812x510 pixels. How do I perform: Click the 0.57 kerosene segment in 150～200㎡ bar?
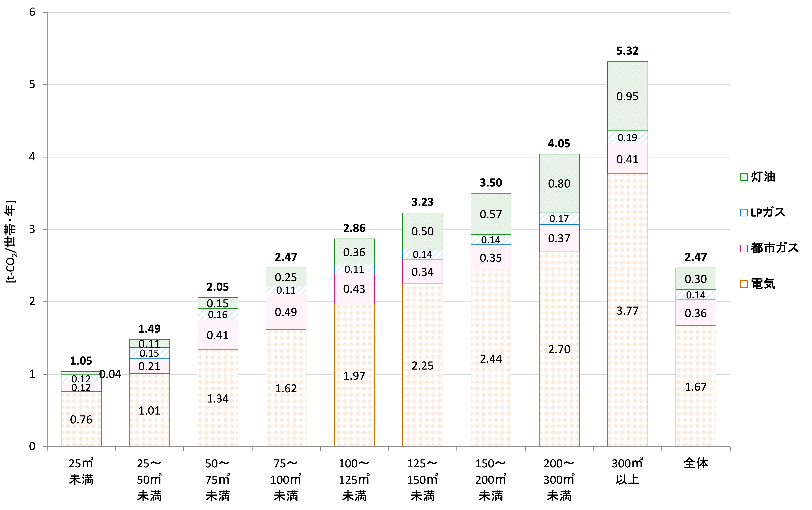491,214
